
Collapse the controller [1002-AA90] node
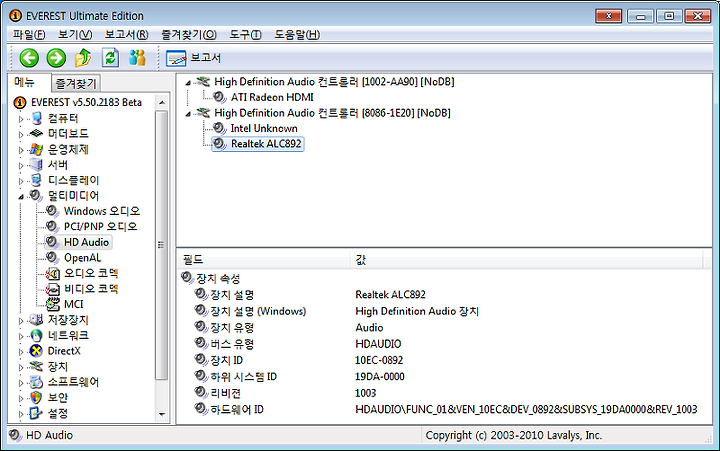tap(188, 83)
